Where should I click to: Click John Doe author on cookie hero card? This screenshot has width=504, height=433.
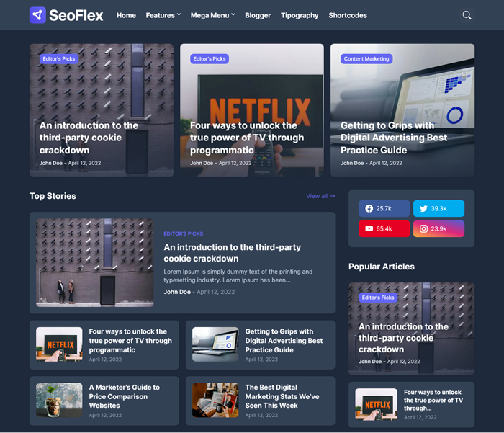coord(51,163)
